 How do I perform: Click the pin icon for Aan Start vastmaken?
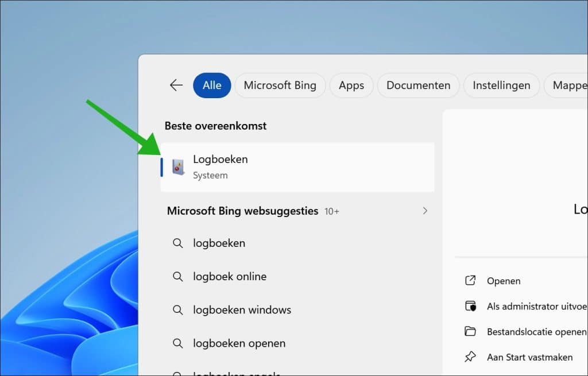point(470,357)
